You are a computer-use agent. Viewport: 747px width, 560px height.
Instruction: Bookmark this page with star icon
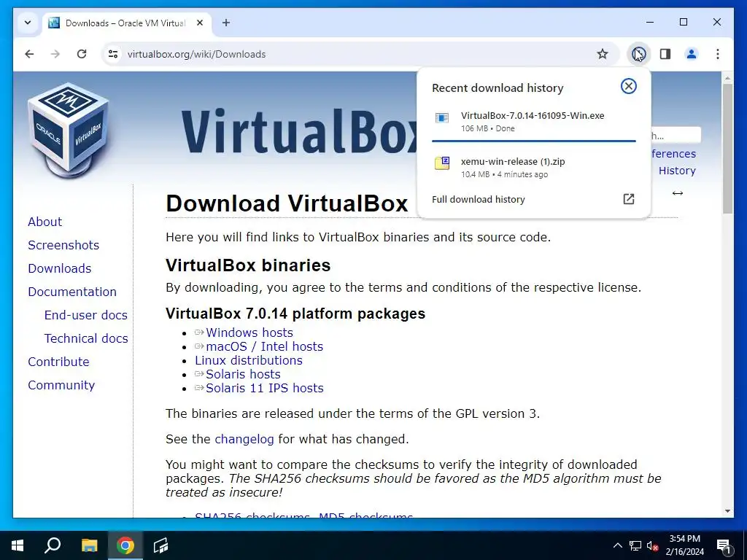tap(603, 54)
